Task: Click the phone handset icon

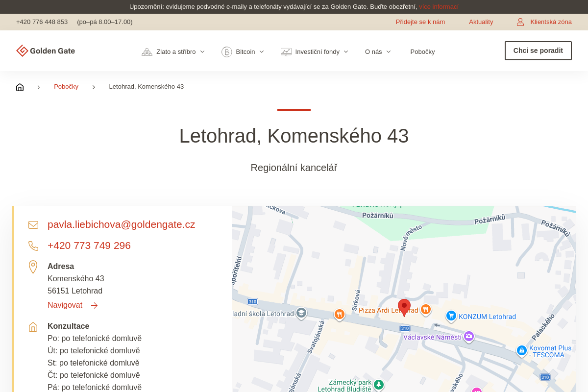Action: [33, 246]
